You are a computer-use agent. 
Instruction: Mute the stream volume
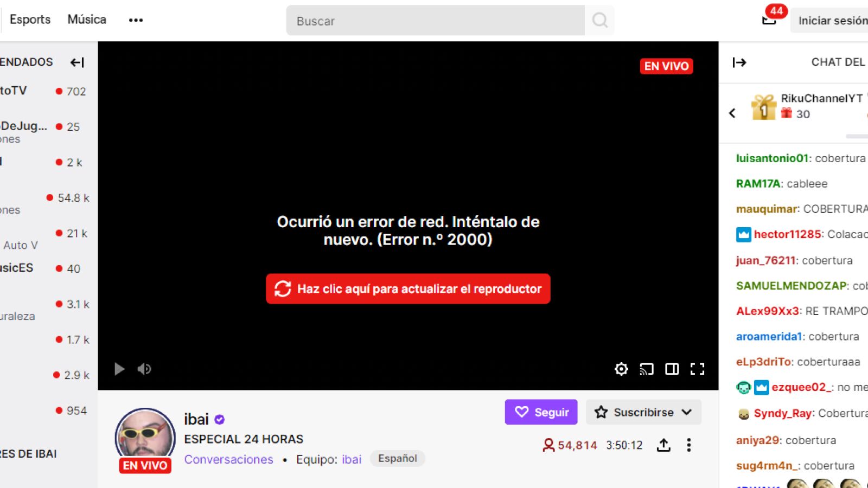[x=144, y=369]
